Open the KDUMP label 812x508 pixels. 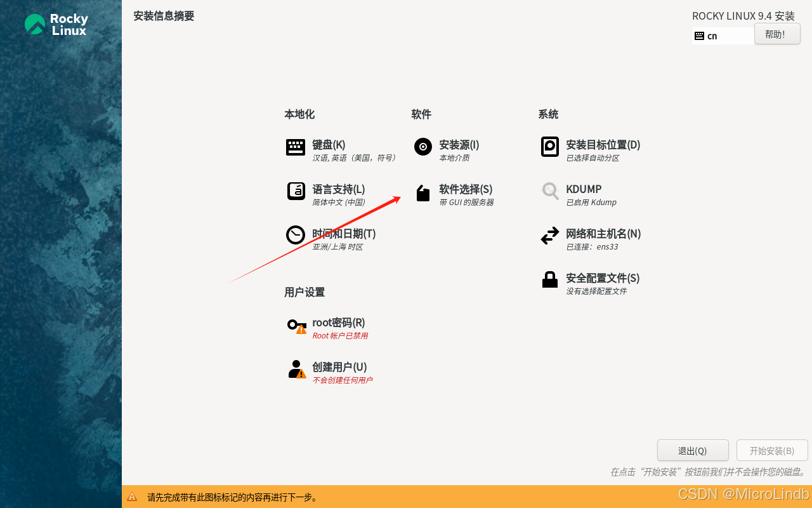pos(584,189)
